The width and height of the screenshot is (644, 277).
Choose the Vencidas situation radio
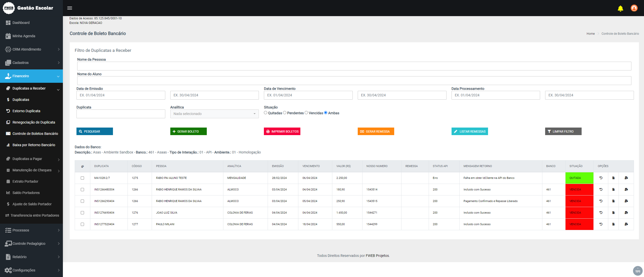click(x=306, y=113)
